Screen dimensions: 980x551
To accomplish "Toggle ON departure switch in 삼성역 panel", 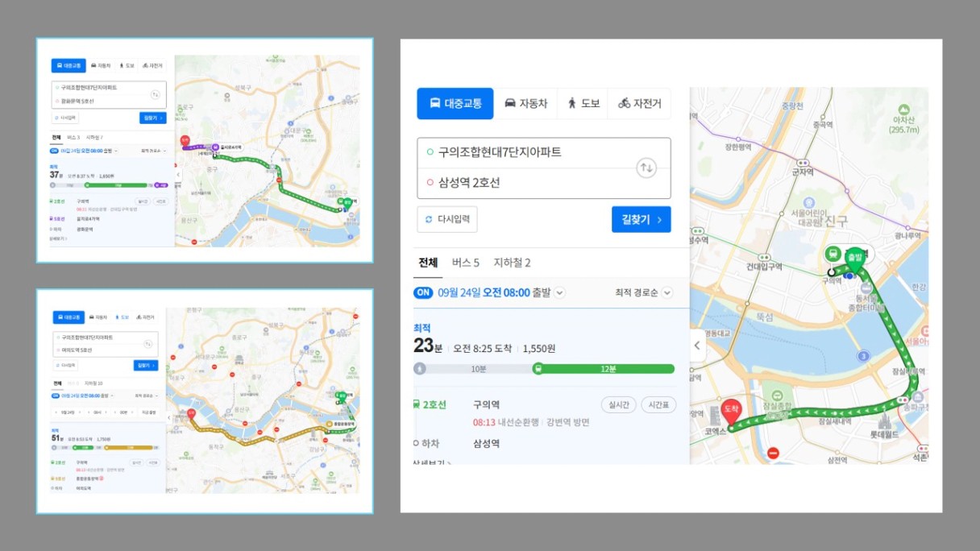I will point(423,292).
